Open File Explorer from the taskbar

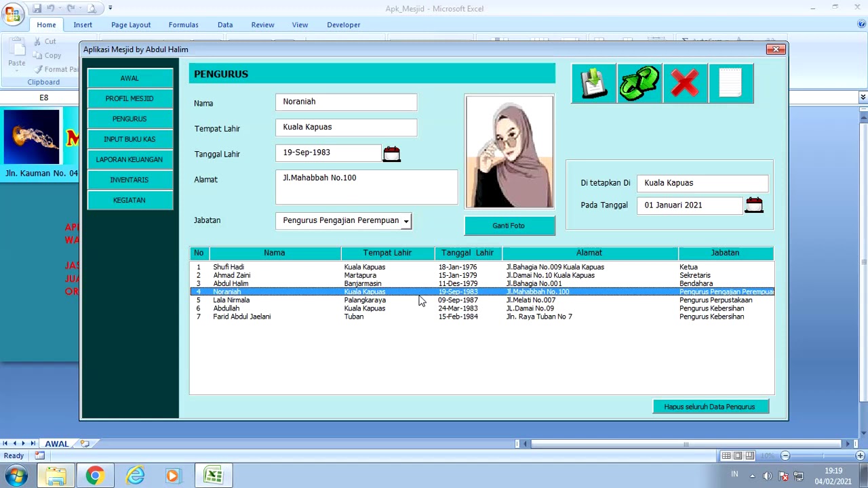[56, 476]
